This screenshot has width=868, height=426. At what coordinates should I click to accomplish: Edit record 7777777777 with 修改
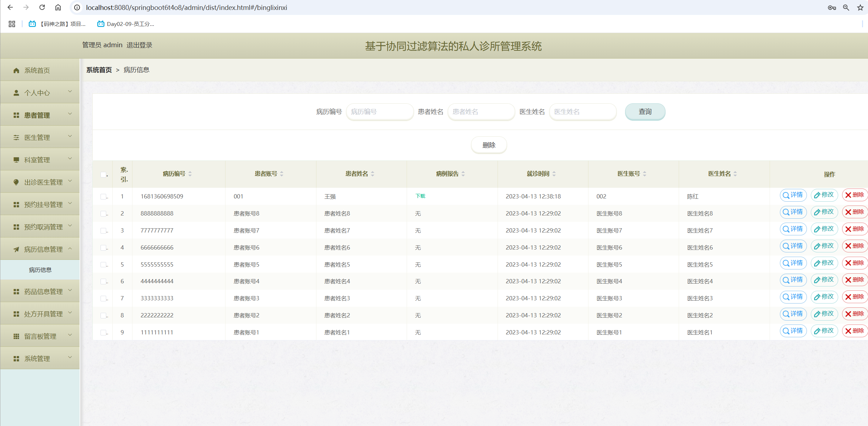click(x=824, y=229)
